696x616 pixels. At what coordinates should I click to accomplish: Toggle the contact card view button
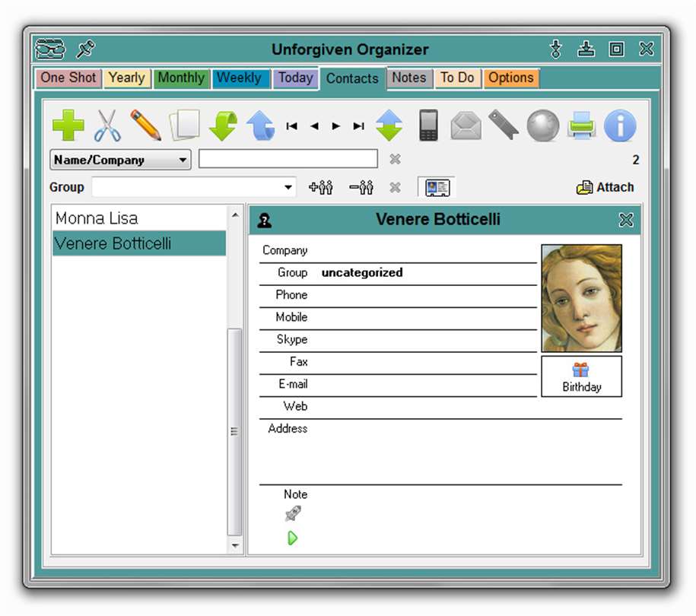437,187
